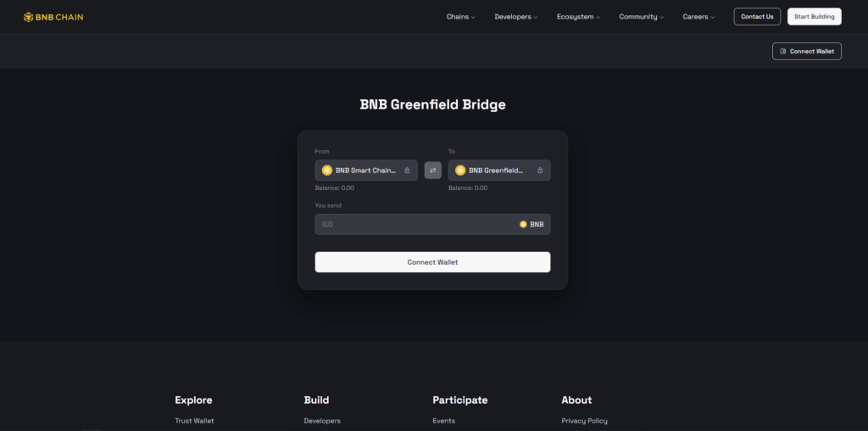Image resolution: width=868 pixels, height=431 pixels.
Task: Click lock icon on BNB Smart Chain field
Action: point(408,171)
